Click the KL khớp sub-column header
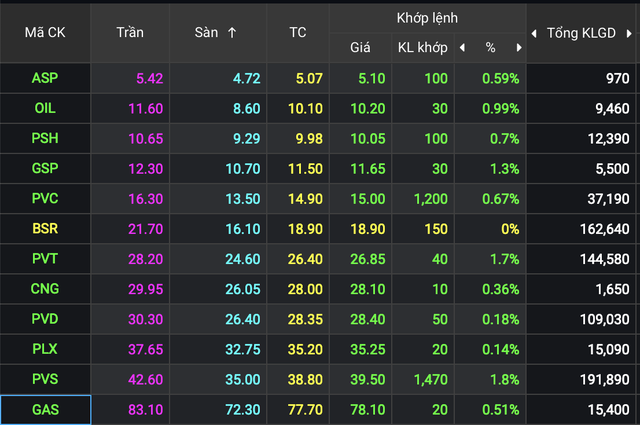This screenshot has height=425, width=640. (420, 47)
